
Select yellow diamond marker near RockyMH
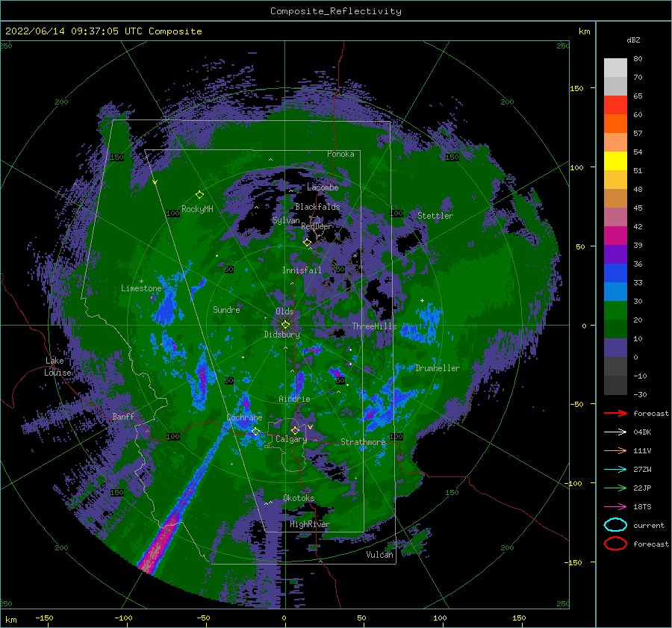(x=199, y=195)
